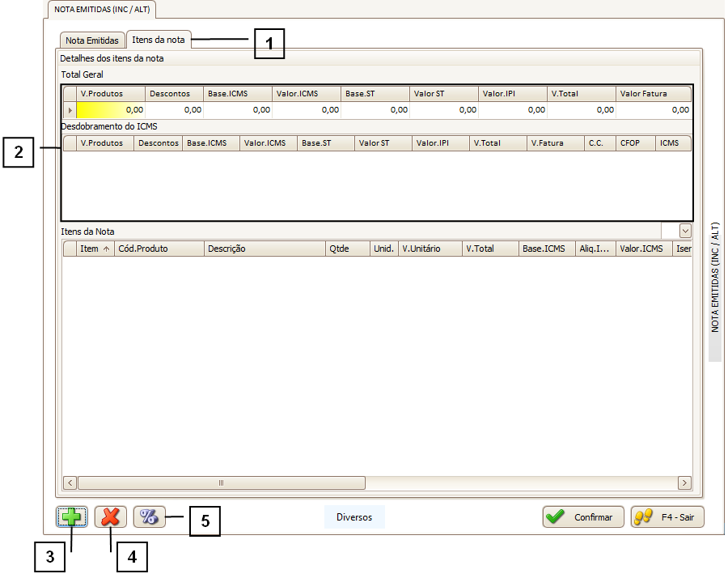Select the Itens da nota tab
The image size is (728, 578).
tap(158, 40)
